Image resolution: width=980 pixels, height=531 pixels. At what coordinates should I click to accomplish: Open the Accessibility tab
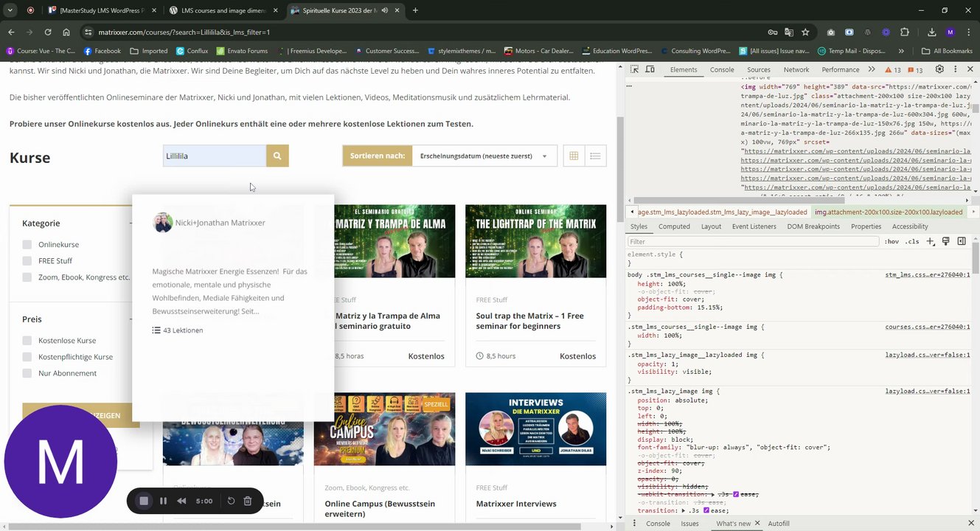[x=910, y=226]
